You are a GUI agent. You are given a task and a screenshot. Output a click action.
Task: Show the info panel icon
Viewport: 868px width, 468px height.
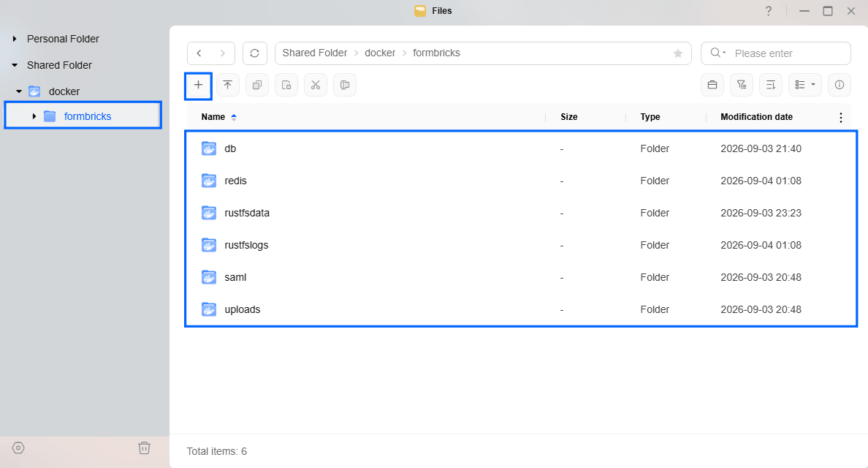pos(840,86)
